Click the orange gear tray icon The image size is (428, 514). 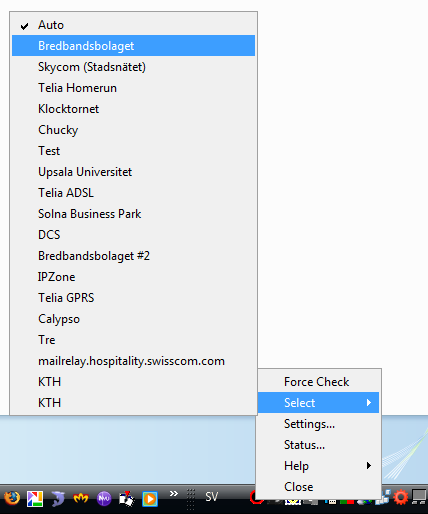tap(401, 497)
